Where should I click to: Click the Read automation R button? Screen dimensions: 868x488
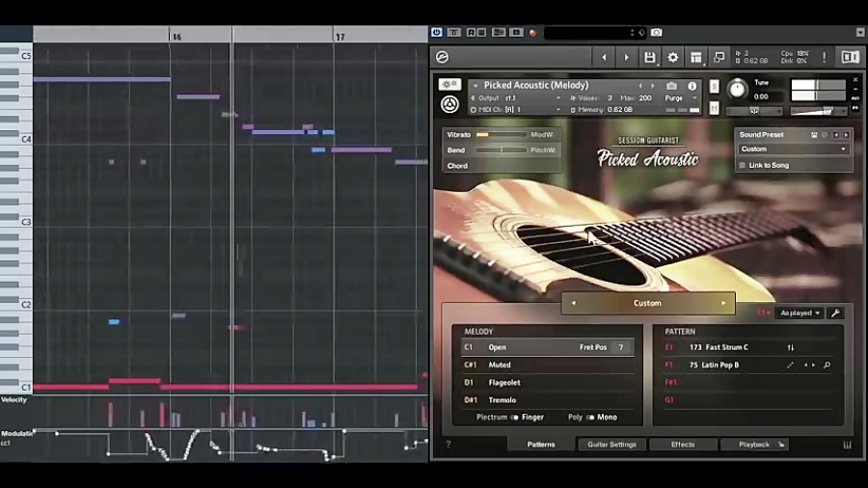click(x=471, y=33)
